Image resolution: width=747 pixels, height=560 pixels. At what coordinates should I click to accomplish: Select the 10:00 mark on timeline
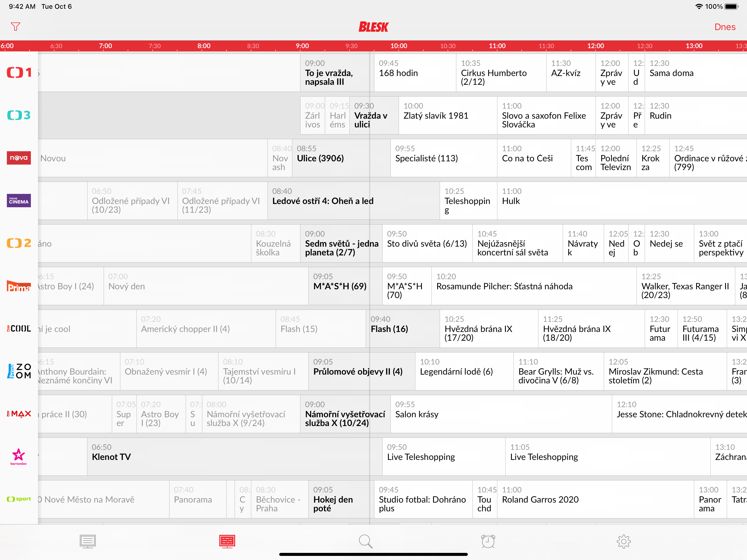coord(398,46)
